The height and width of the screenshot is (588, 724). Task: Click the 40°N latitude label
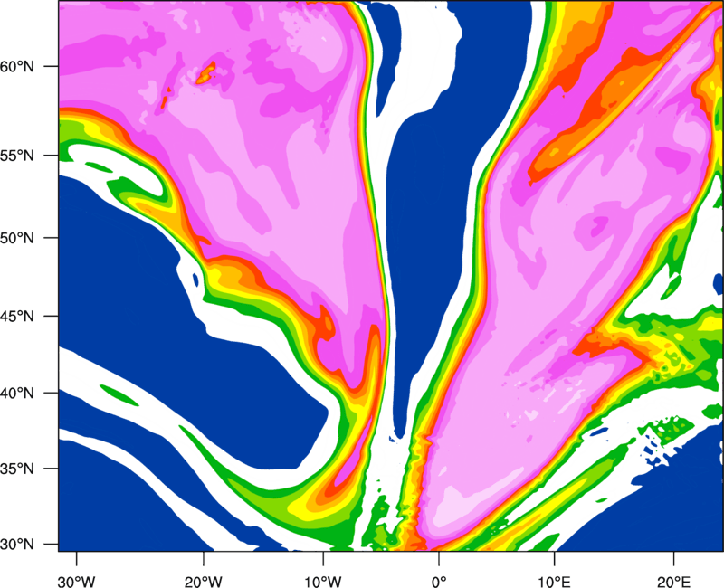(x=18, y=393)
